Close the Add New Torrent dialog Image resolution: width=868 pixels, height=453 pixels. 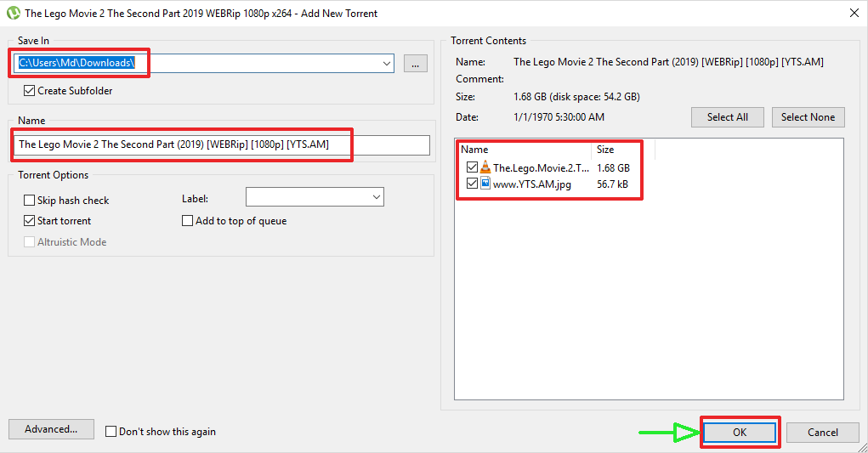854,13
